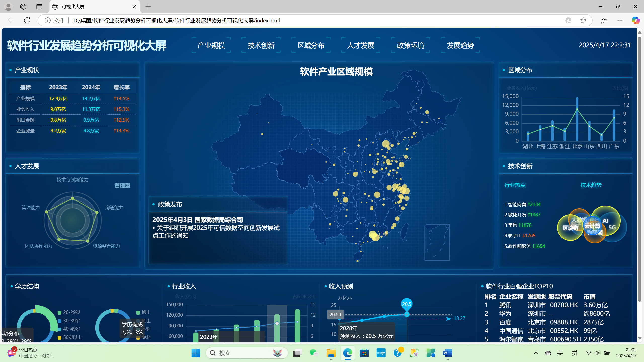Toggle the 博士 legend entry
644x362 pixels.
pyautogui.click(x=144, y=312)
